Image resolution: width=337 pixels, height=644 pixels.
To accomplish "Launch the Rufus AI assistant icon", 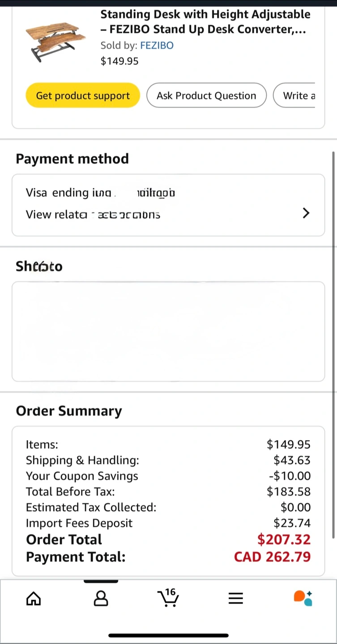I will tap(303, 598).
